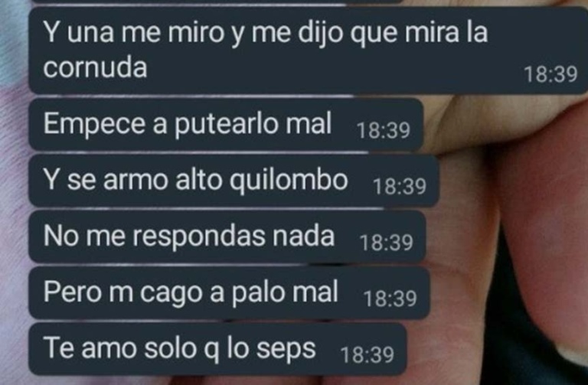Tap the "Empece a putearlo mal" message bubble
588x385 pixels.
click(x=226, y=125)
